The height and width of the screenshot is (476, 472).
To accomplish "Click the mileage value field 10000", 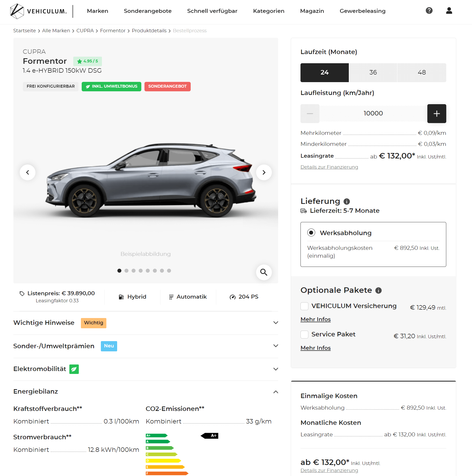I will coord(373,114).
